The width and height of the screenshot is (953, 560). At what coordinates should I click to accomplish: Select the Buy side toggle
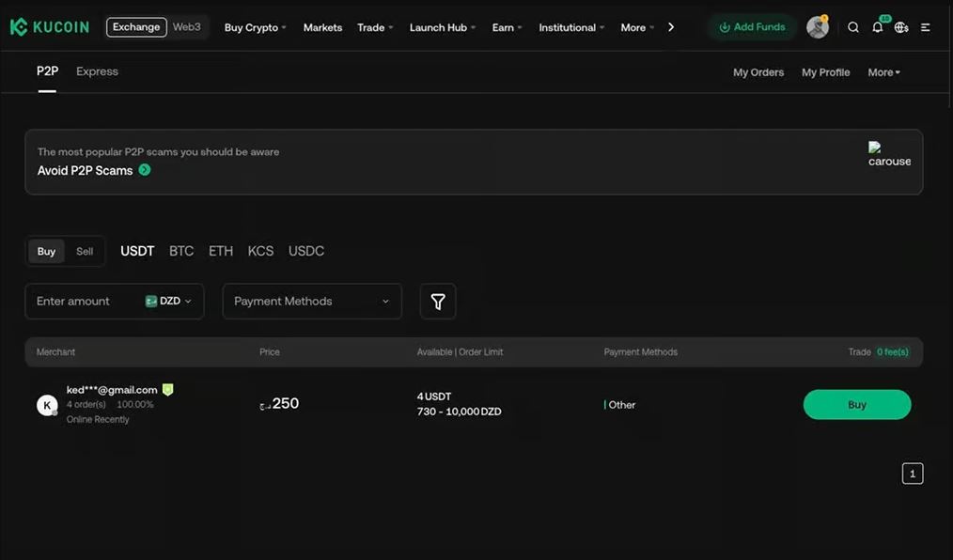point(46,252)
